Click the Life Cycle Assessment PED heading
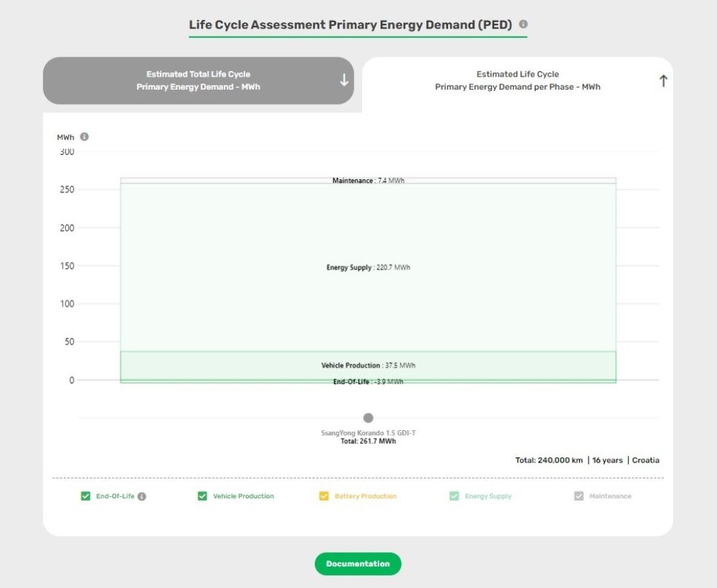 (351, 24)
